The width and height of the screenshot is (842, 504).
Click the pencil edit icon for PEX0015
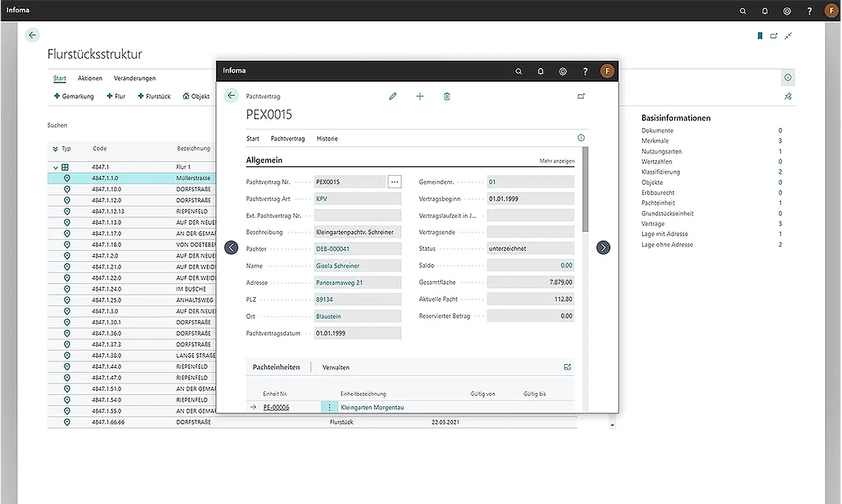pos(393,96)
